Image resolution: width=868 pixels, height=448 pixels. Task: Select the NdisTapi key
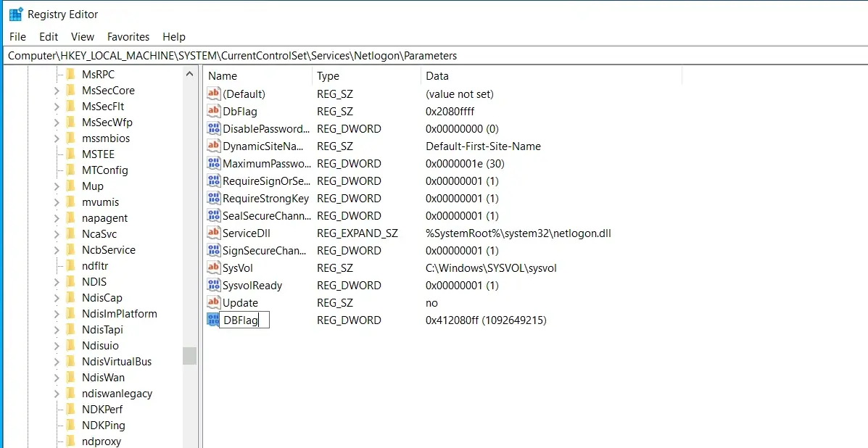pos(102,330)
